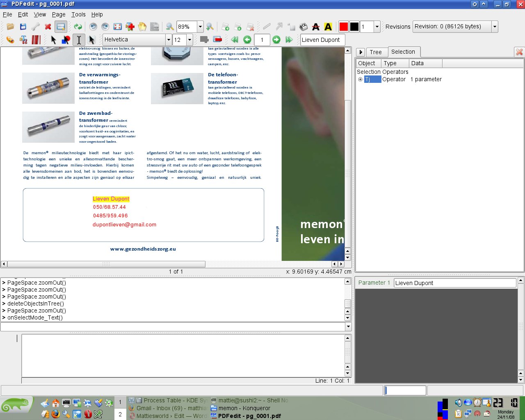Click the green refresh arrows icon
525x420 pixels.
[x=78, y=27]
